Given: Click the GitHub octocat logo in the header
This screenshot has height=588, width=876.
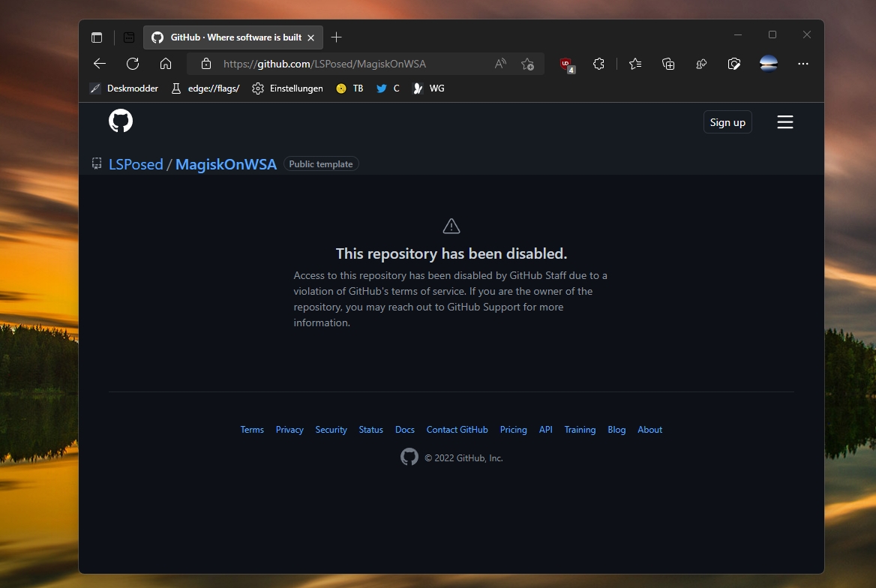Looking at the screenshot, I should [121, 121].
